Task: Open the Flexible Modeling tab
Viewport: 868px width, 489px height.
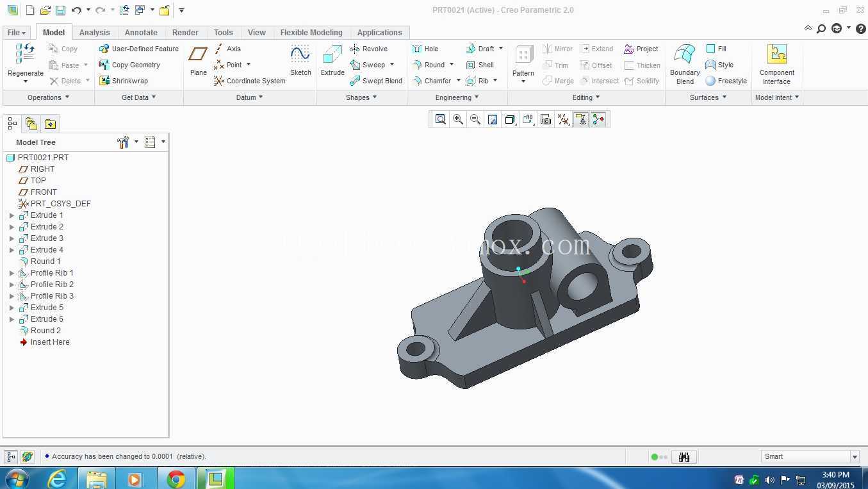Action: [311, 33]
